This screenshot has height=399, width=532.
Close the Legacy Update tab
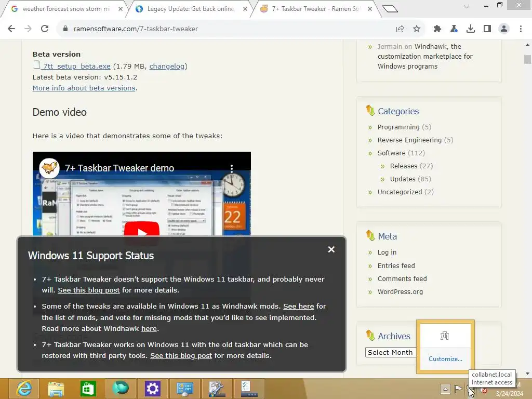[245, 9]
